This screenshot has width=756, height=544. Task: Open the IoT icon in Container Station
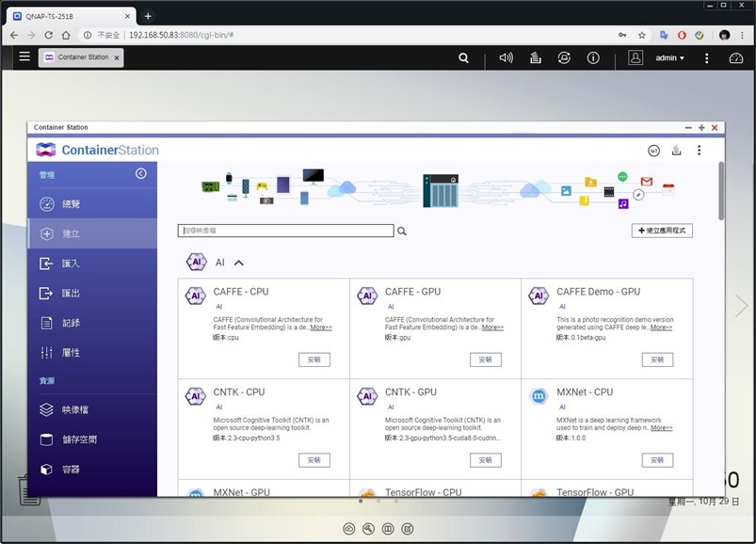point(653,151)
